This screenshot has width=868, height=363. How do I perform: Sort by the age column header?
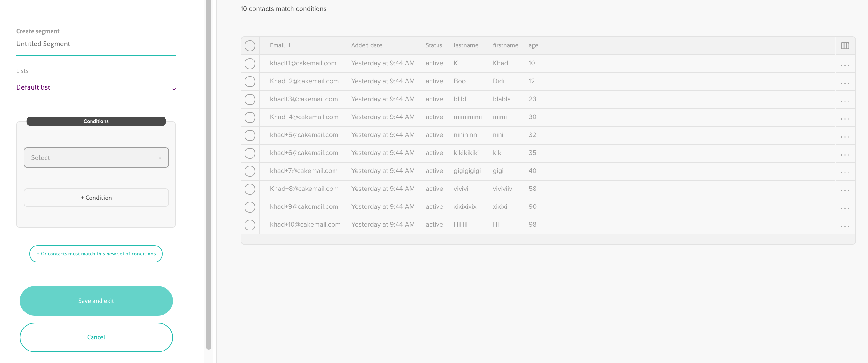[x=533, y=45]
